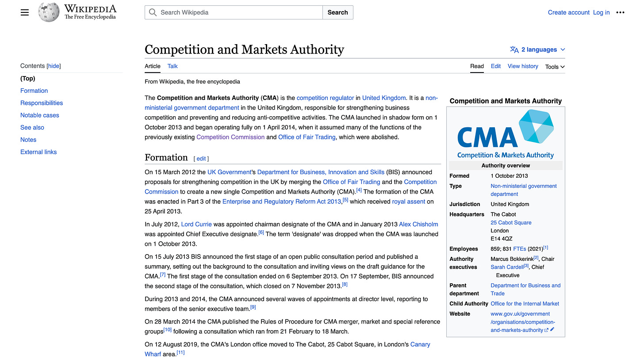Click the CMA logo image in infobox
The height and width of the screenshot is (362, 644).
coord(506,134)
